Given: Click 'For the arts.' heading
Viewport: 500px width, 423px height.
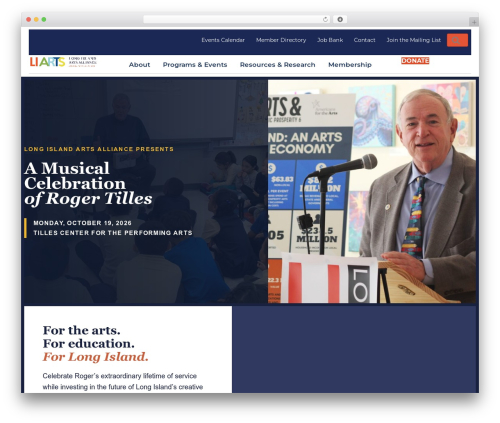Looking at the screenshot, I should [x=81, y=330].
